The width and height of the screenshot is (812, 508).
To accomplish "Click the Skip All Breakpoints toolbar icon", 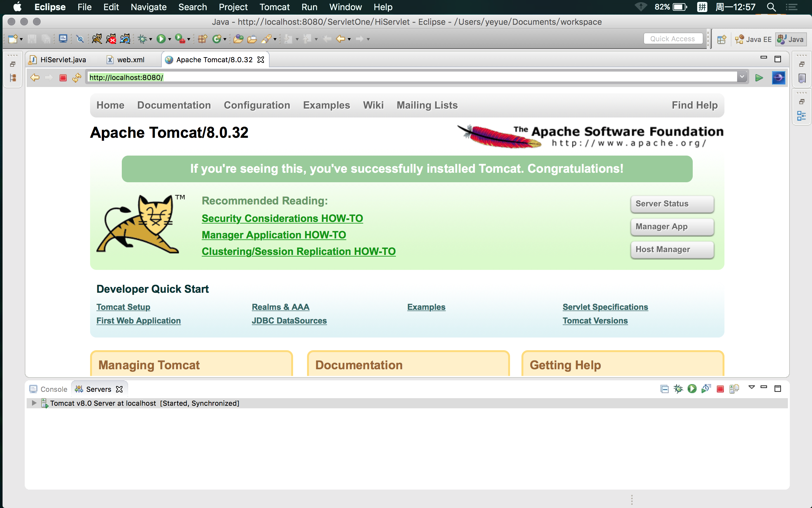I will (x=80, y=39).
